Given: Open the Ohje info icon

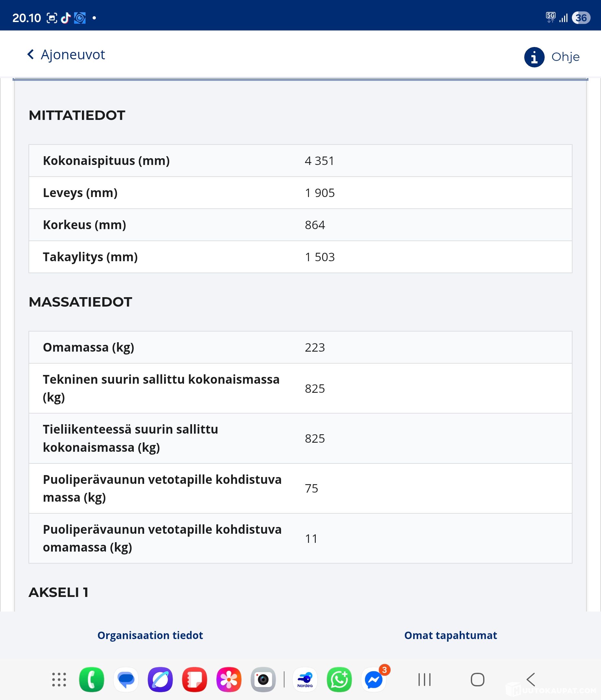Looking at the screenshot, I should point(534,57).
